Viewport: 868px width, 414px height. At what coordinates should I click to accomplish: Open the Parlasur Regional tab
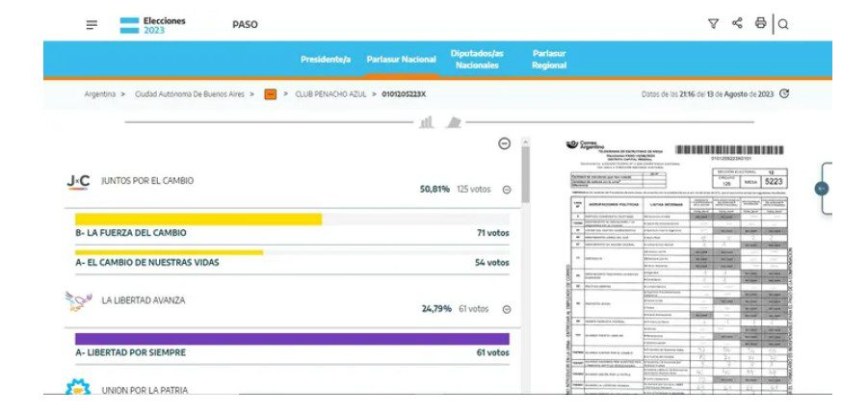(549, 59)
